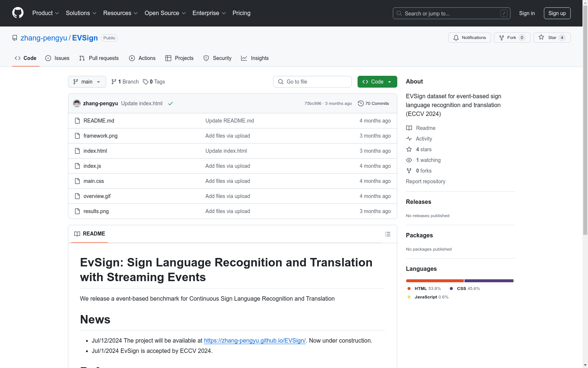588x368 pixels.
Task: Click the Sign in link
Action: (527, 13)
